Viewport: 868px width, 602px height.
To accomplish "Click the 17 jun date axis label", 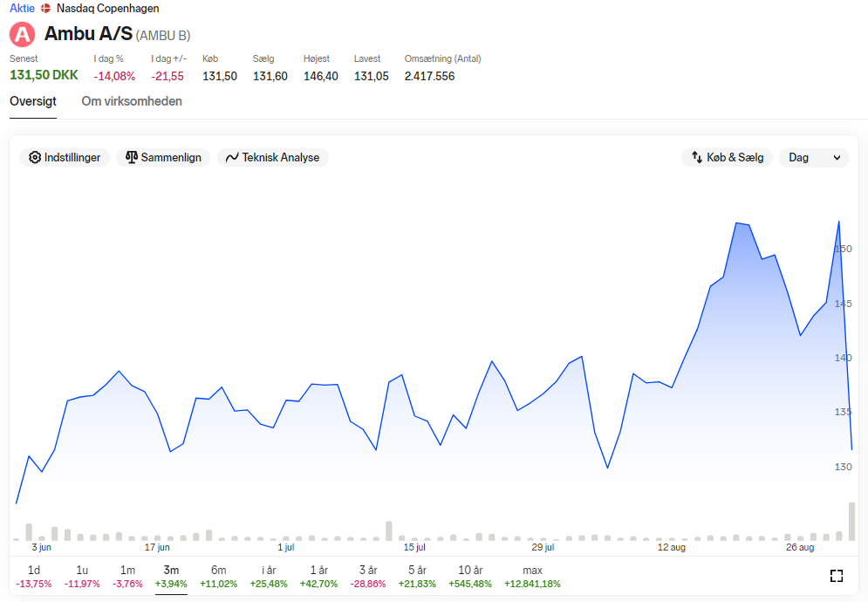I will (157, 547).
